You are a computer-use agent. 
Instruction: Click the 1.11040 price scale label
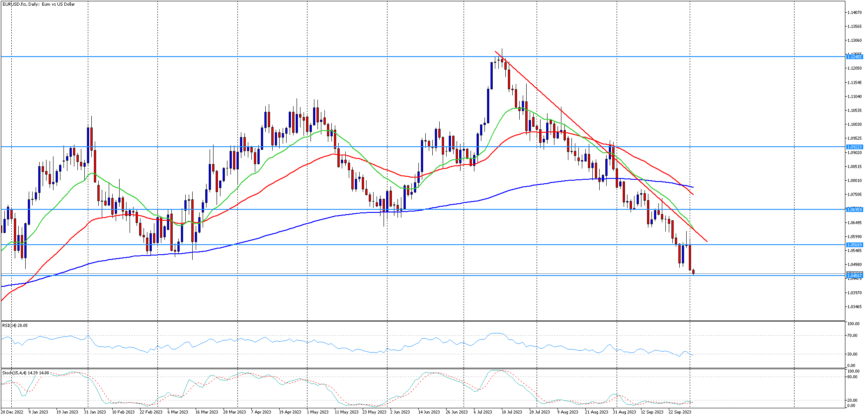point(854,97)
